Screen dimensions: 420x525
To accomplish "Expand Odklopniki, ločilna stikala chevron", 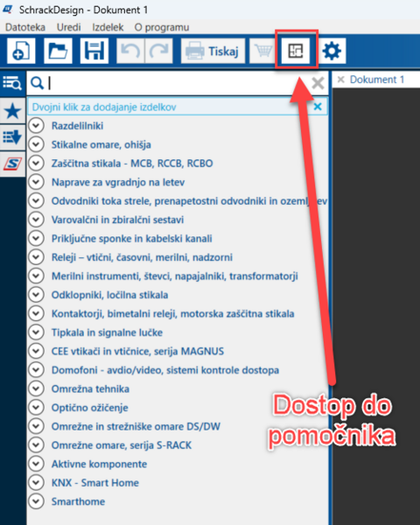I will 36,295.
